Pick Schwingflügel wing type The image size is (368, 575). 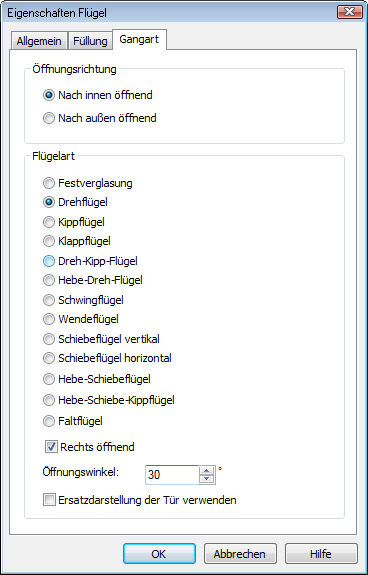83,300
